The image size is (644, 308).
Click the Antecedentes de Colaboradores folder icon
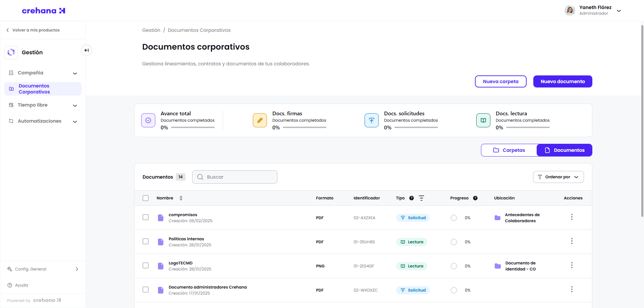[497, 218]
